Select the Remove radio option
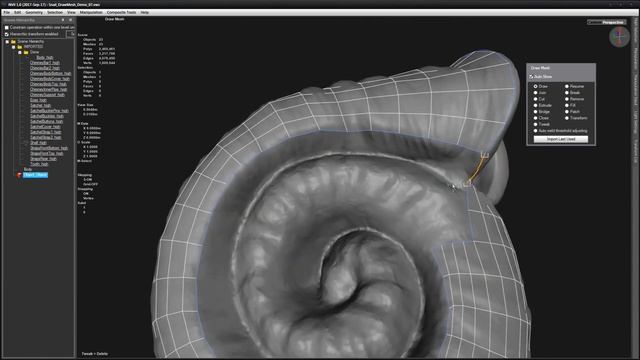This screenshot has width=640, height=360. (567, 99)
